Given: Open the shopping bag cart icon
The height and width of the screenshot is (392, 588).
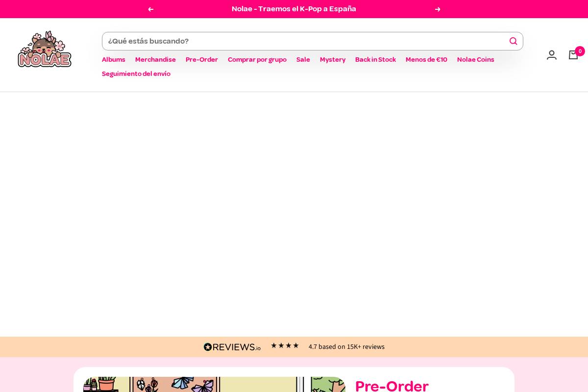Looking at the screenshot, I should 573,55.
